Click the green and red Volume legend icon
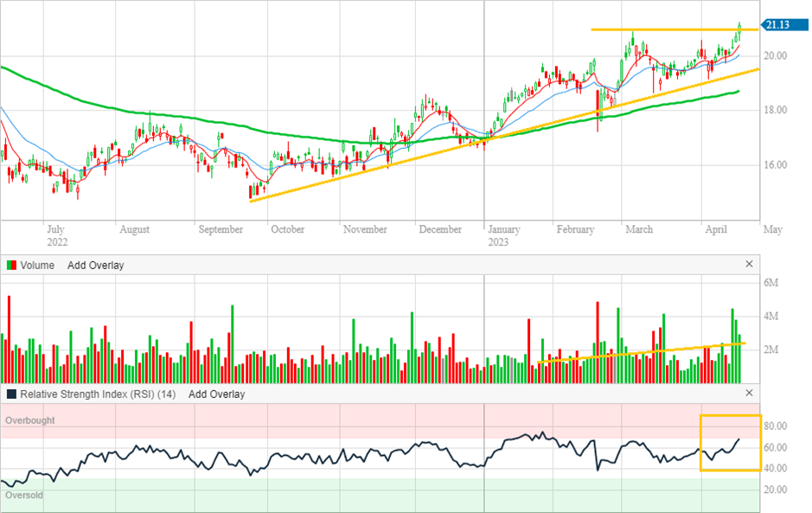Image resolution: width=812 pixels, height=513 pixels. (10, 266)
